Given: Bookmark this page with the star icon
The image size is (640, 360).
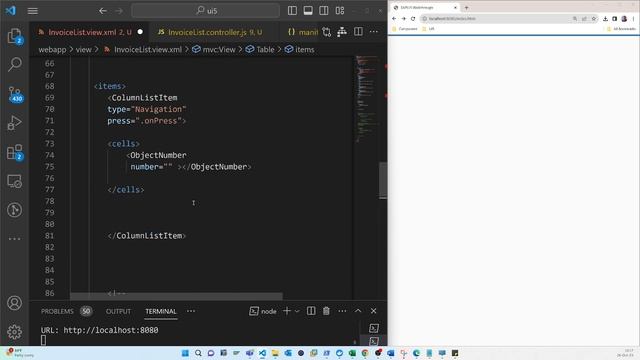Looking at the screenshot, I should click(594, 19).
